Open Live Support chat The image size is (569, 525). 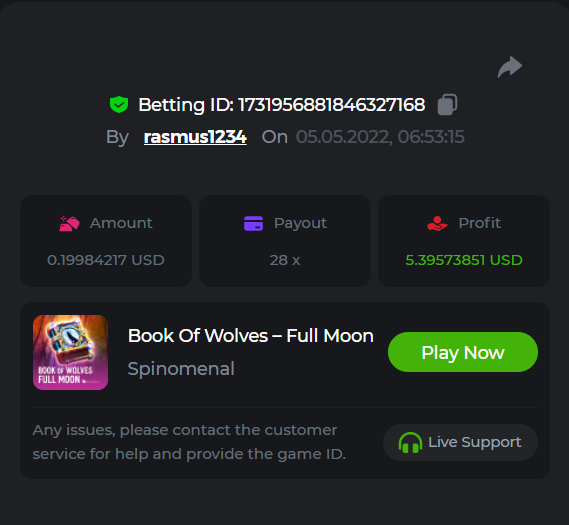[460, 443]
